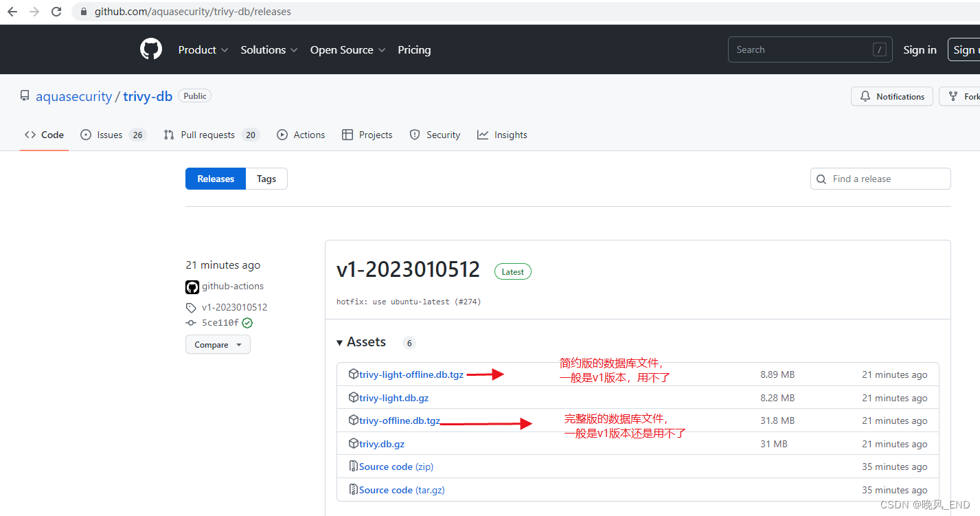
Task: Click the commit icon beside 5ce110f
Action: 191,323
